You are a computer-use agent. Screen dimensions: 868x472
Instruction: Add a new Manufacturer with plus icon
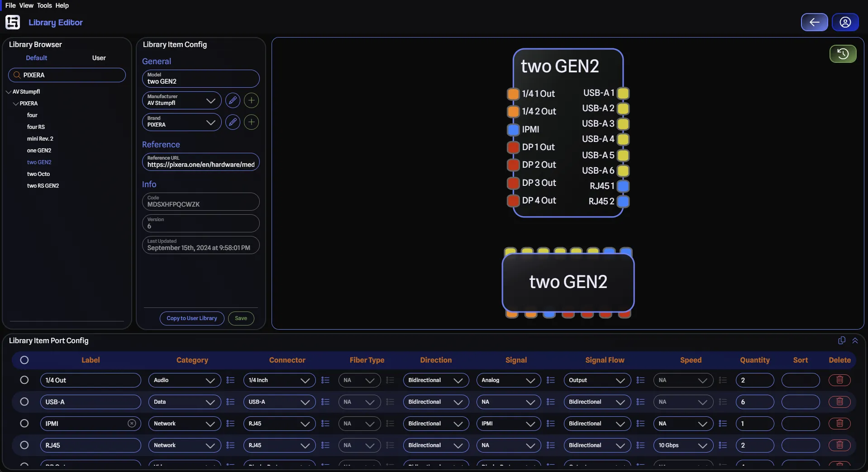pos(251,100)
